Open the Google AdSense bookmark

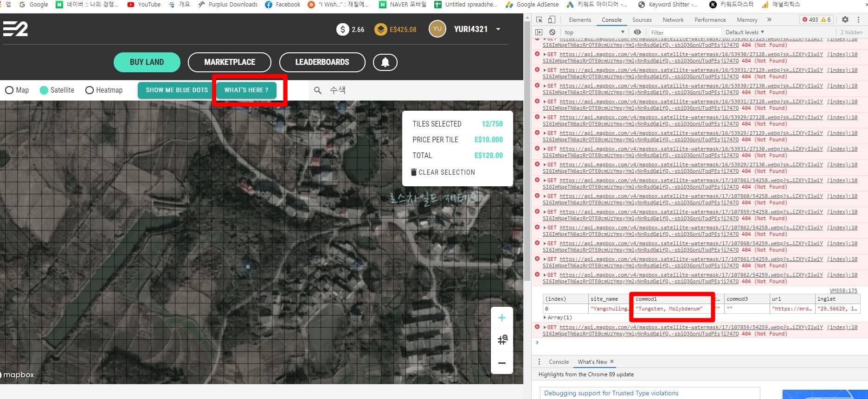pyautogui.click(x=532, y=5)
